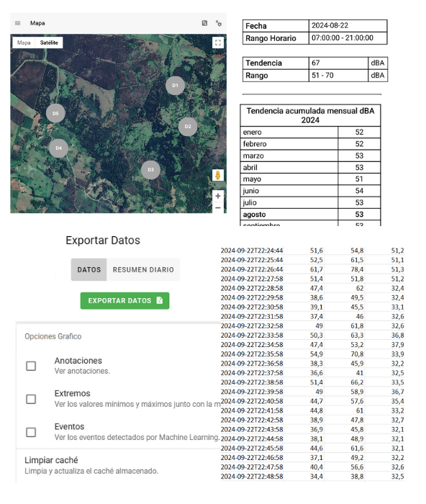Click the Opciones Grafico section label
The image size is (426, 504).
pos(53,336)
